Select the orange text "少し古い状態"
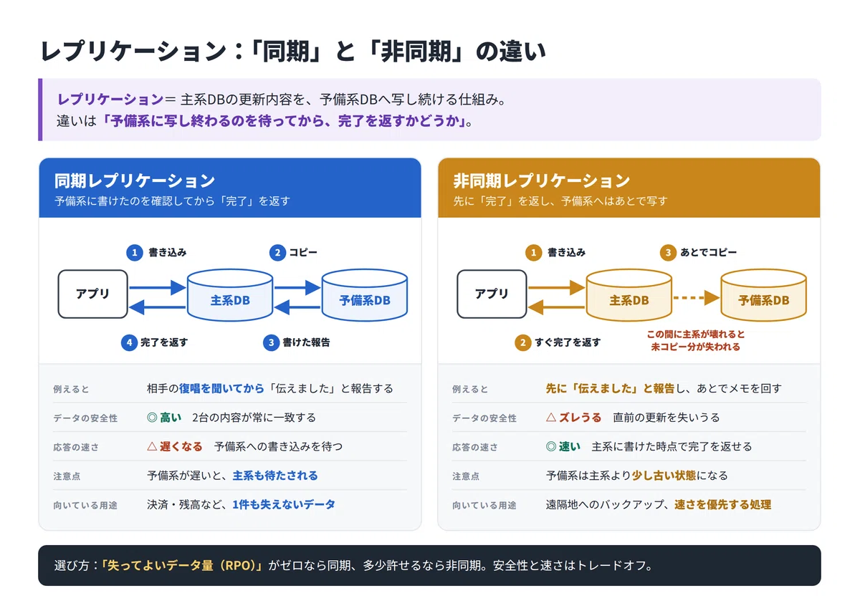 (x=664, y=476)
